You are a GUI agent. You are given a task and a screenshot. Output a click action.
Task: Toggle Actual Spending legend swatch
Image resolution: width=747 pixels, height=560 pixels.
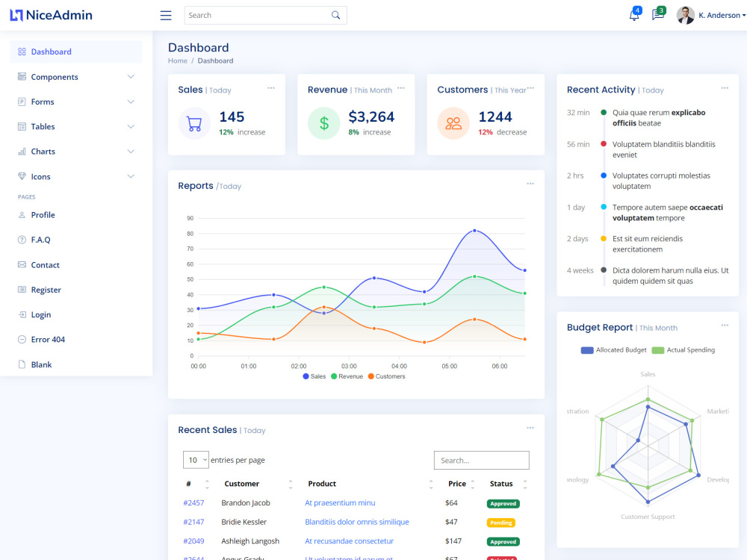(x=658, y=350)
